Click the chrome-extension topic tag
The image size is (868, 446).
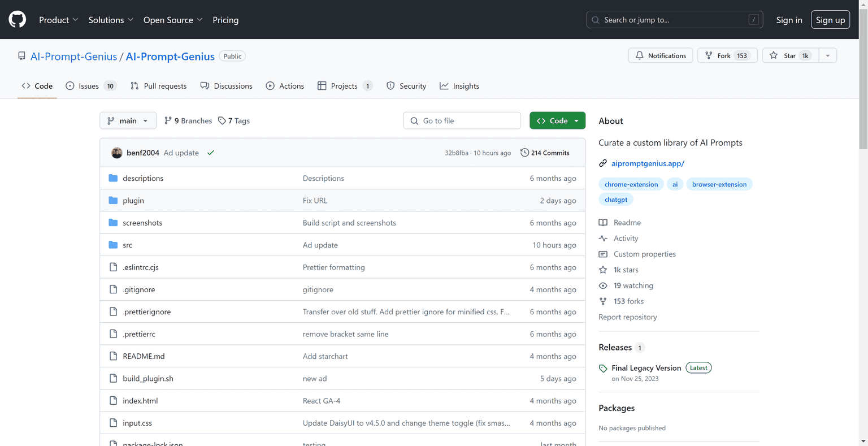pyautogui.click(x=631, y=184)
